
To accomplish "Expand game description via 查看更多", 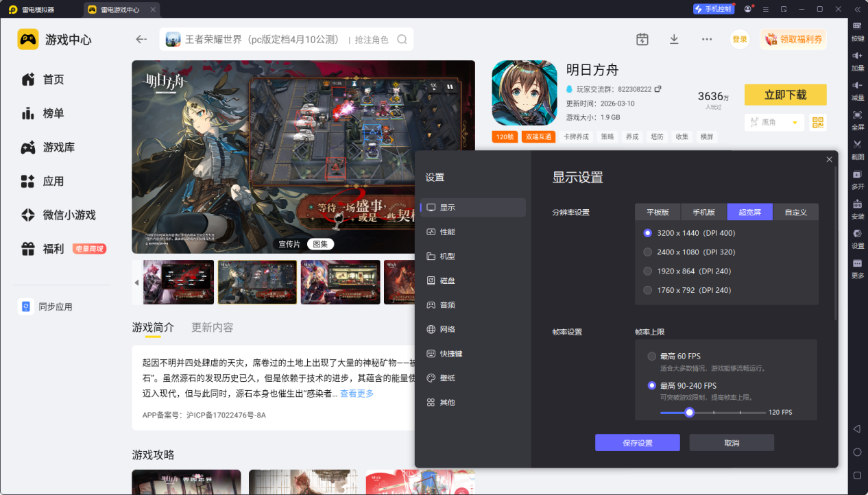I will pyautogui.click(x=357, y=394).
